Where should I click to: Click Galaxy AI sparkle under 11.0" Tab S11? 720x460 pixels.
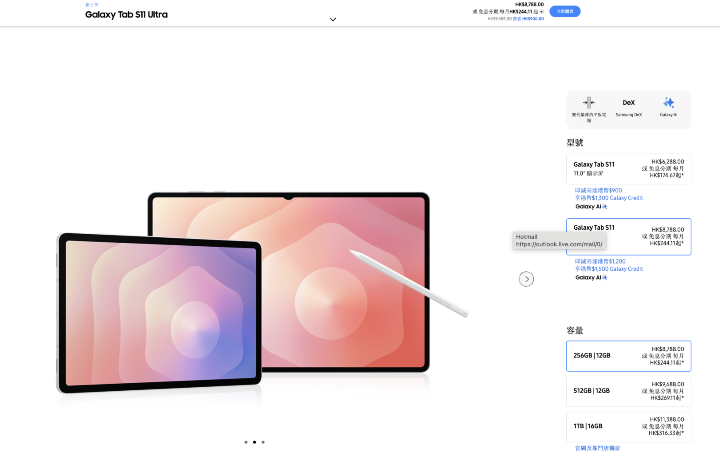point(604,207)
